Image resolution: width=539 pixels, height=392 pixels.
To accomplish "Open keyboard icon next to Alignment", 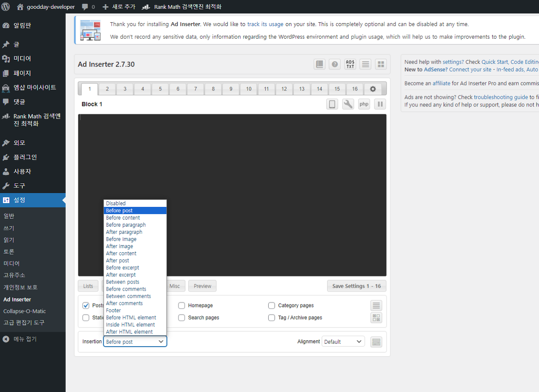I will point(376,342).
